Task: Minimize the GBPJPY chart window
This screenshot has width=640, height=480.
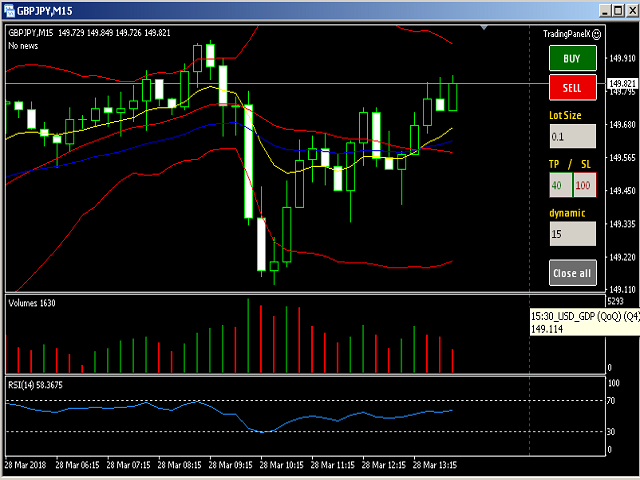Action: coord(585,10)
